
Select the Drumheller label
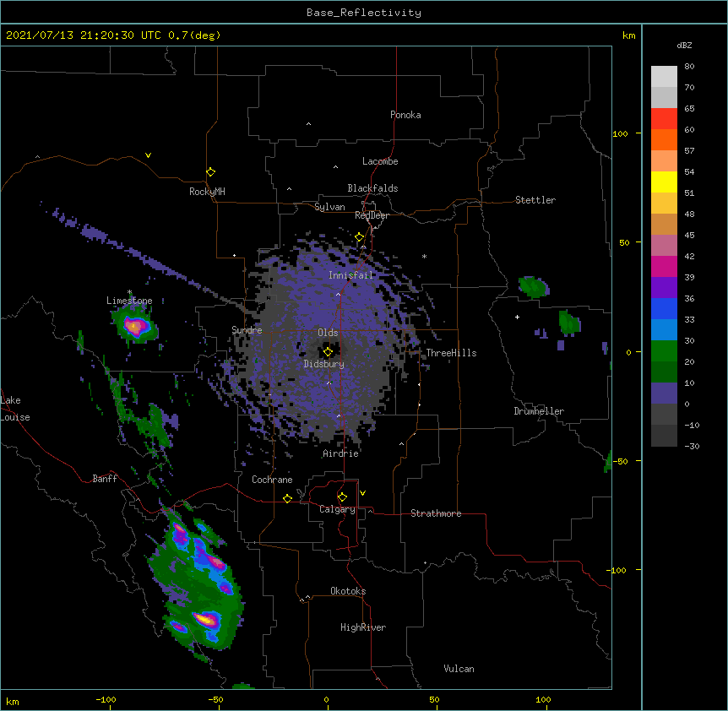pyautogui.click(x=539, y=411)
